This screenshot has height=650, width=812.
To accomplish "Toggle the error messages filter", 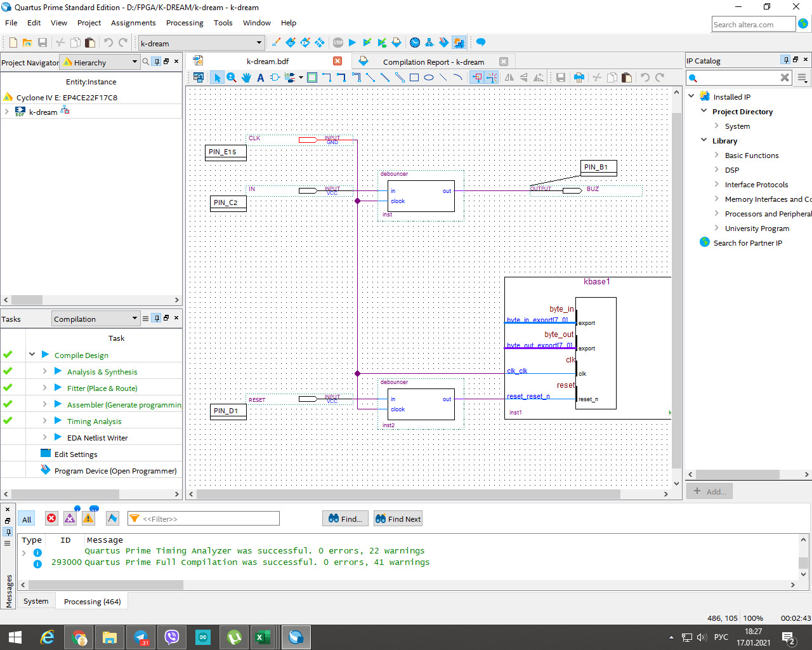I will 51,519.
